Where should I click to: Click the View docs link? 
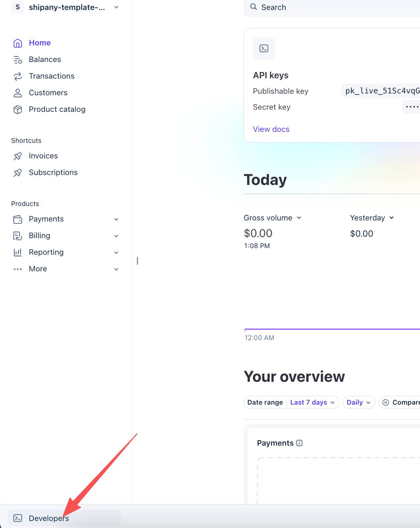[271, 129]
